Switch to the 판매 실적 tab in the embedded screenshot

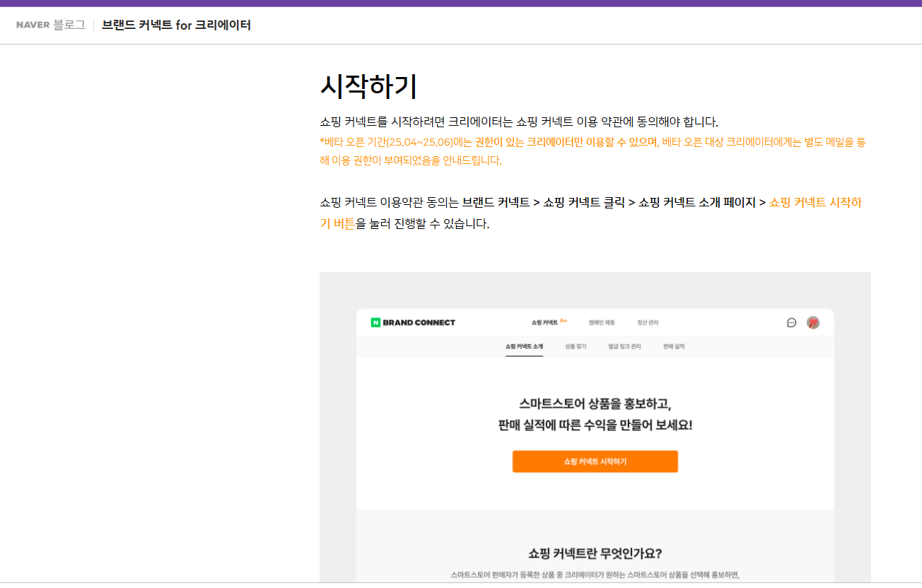674,347
